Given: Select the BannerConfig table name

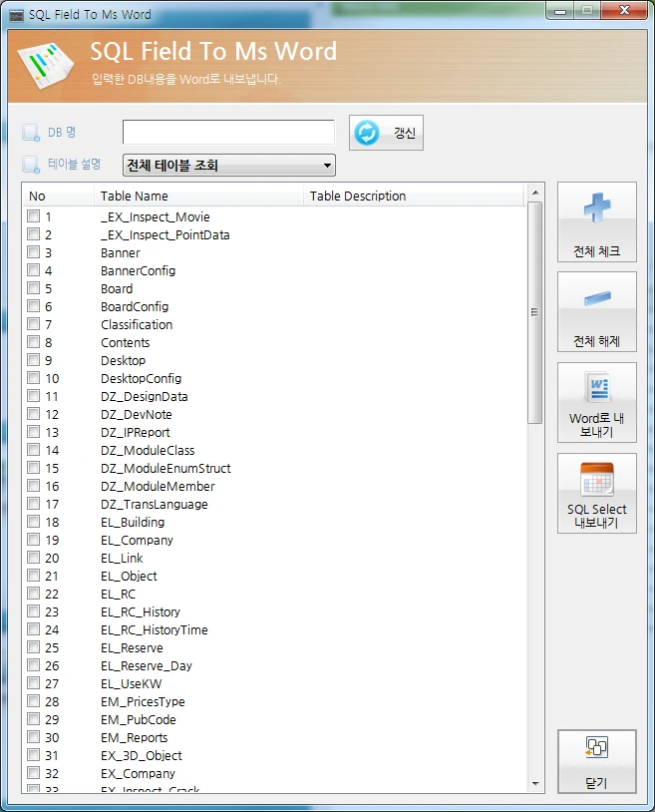Looking at the screenshot, I should (139, 271).
